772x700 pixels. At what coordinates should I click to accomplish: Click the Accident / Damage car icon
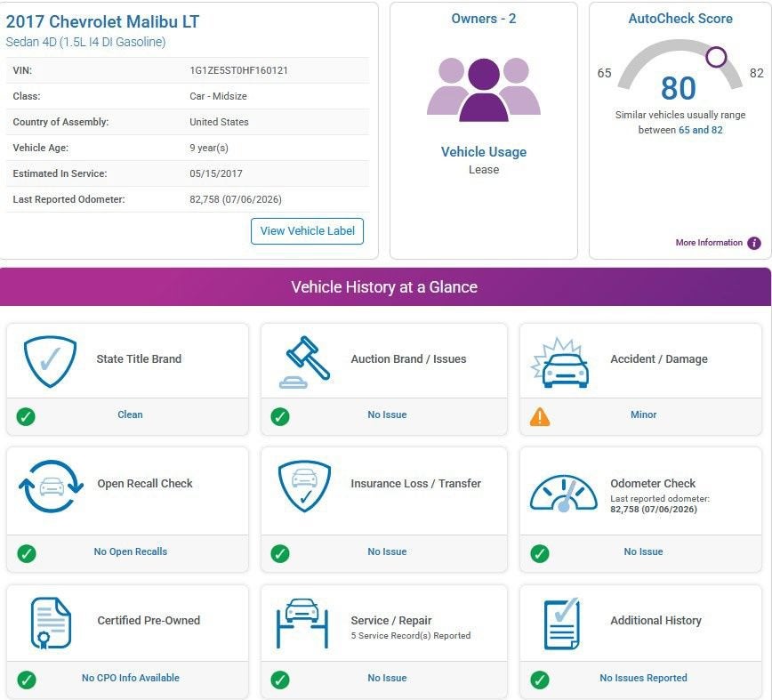[x=560, y=363]
